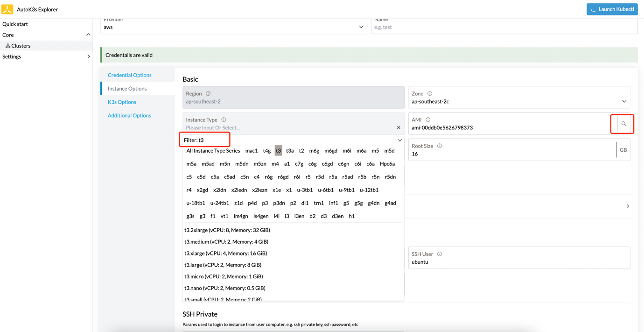Click the AutoK3s logo icon

(7, 9)
